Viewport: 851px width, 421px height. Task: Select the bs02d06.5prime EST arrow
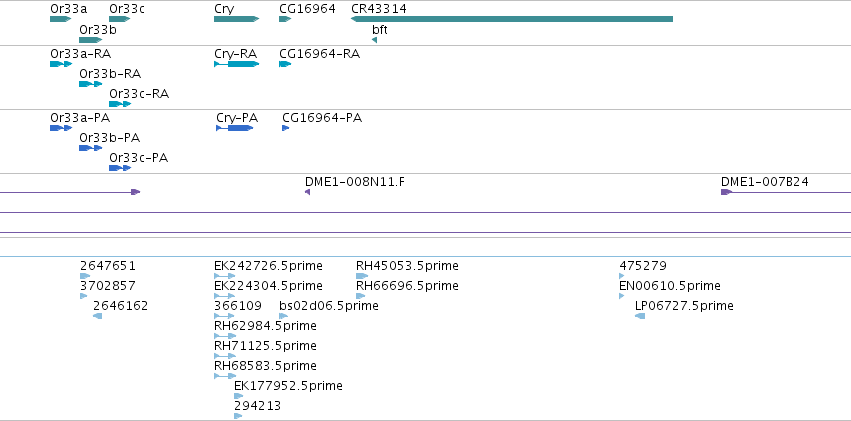click(283, 316)
